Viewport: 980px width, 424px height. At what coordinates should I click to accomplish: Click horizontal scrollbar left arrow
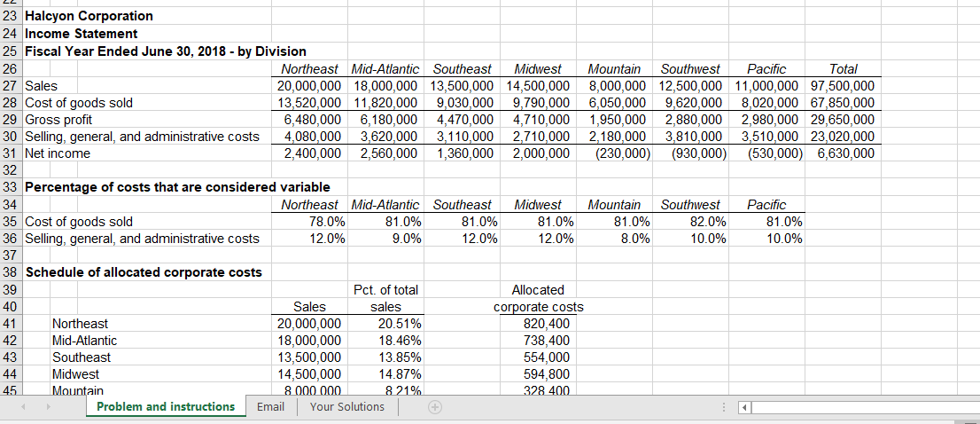744,408
